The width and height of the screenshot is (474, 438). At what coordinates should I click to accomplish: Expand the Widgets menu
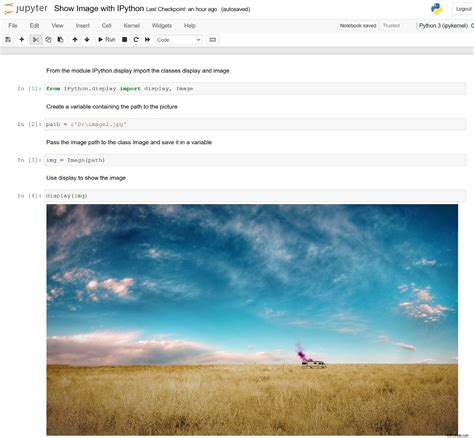point(162,26)
